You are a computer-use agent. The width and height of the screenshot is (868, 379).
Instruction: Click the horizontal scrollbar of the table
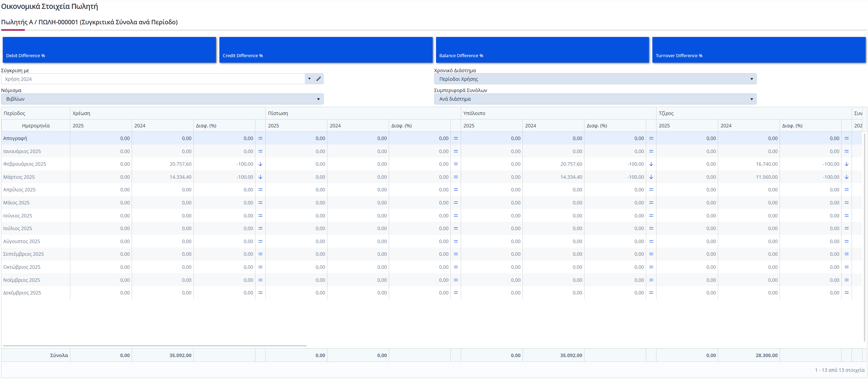155,346
